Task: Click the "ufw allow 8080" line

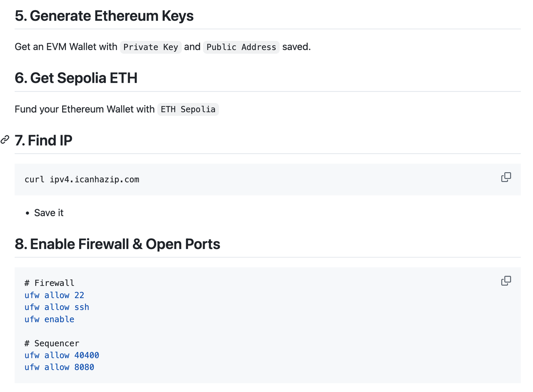Action: 59,367
